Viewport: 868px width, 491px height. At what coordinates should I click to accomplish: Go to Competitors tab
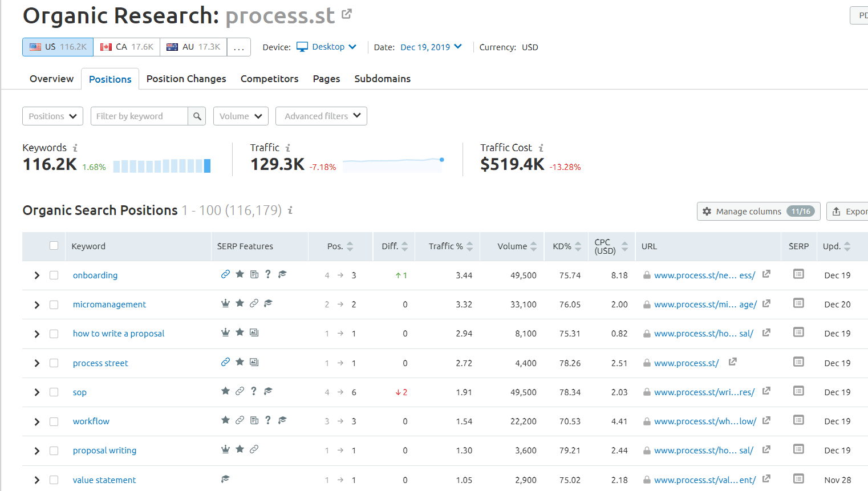point(269,79)
